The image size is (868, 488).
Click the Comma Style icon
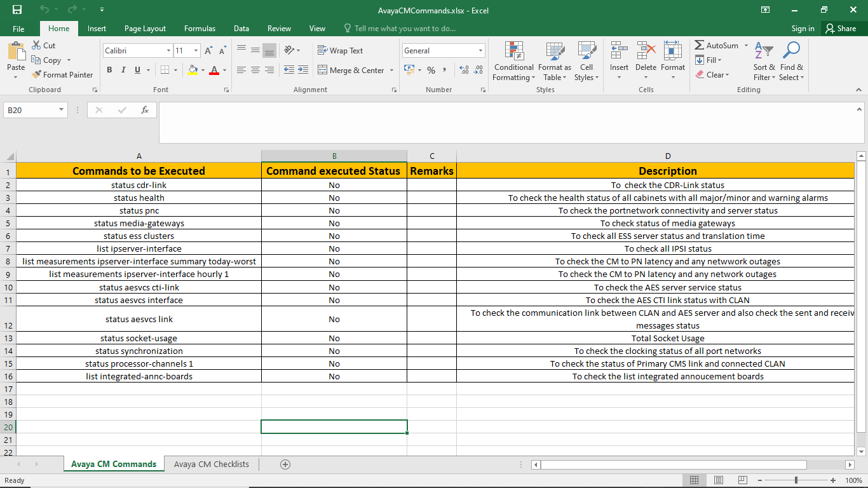445,70
